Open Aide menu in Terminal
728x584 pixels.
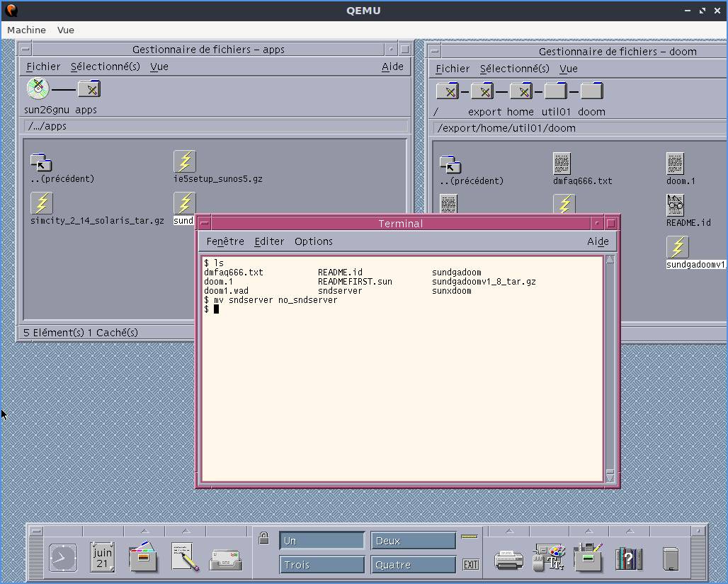(x=598, y=241)
